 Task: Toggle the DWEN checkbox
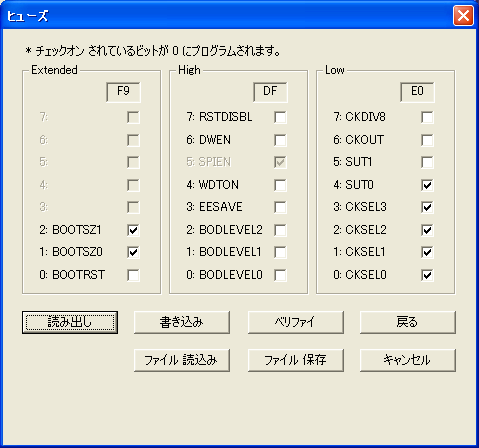[x=280, y=140]
